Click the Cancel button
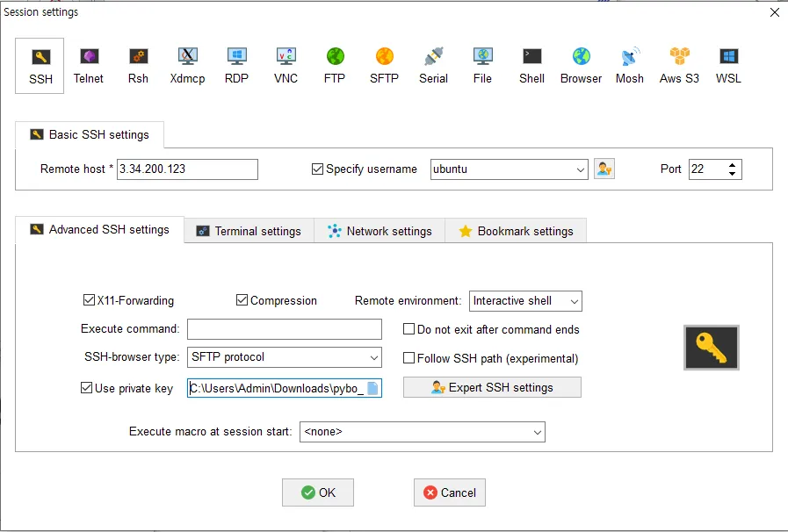 [449, 492]
